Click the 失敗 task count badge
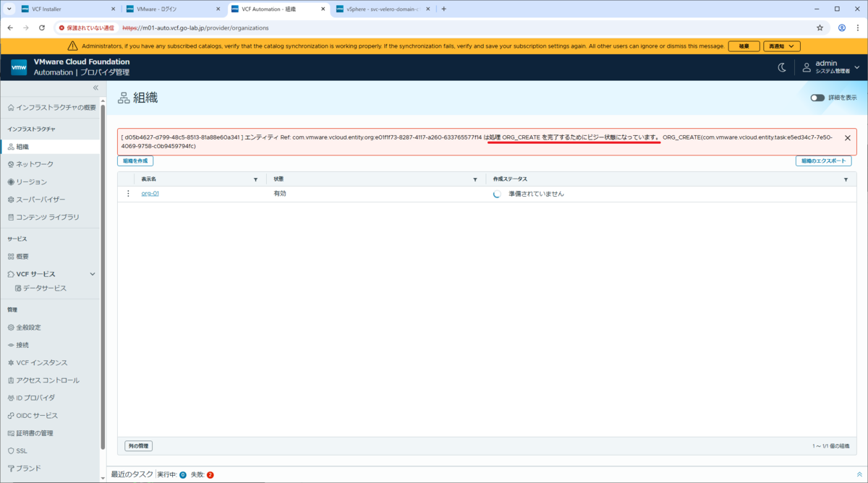 210,475
